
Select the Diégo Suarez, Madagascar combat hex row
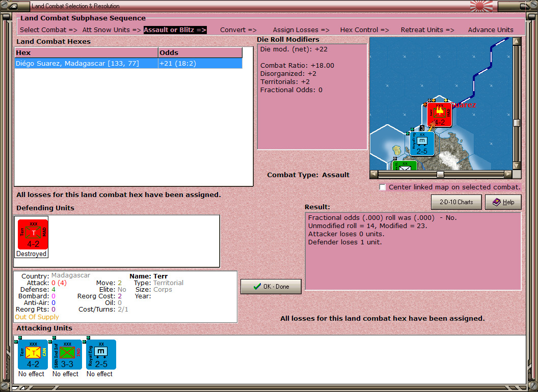128,64
